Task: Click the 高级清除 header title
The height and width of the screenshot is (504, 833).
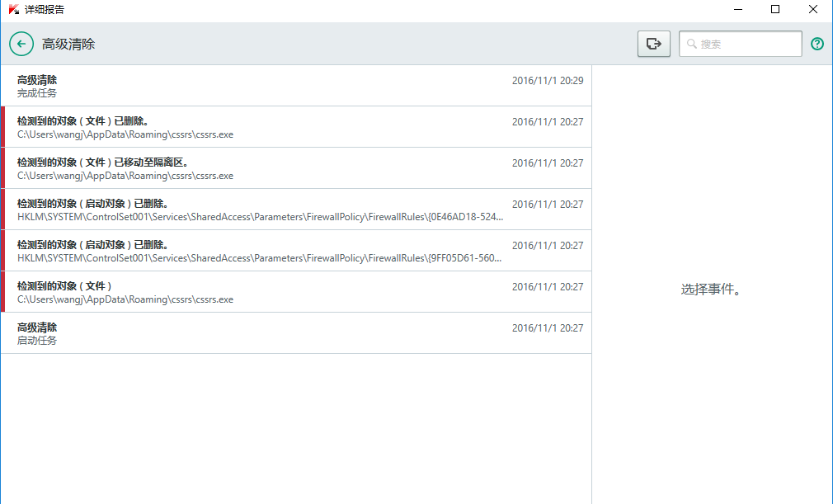Action: coord(68,44)
